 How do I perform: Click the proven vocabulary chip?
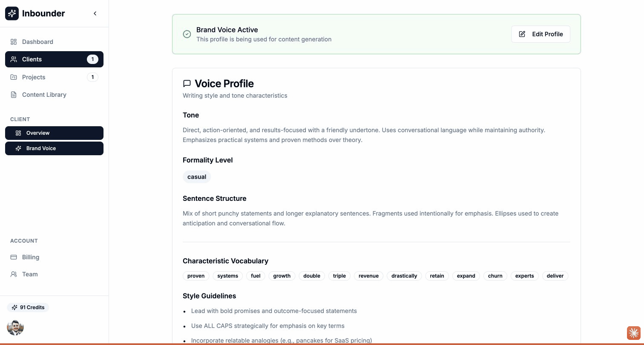[x=195, y=275]
